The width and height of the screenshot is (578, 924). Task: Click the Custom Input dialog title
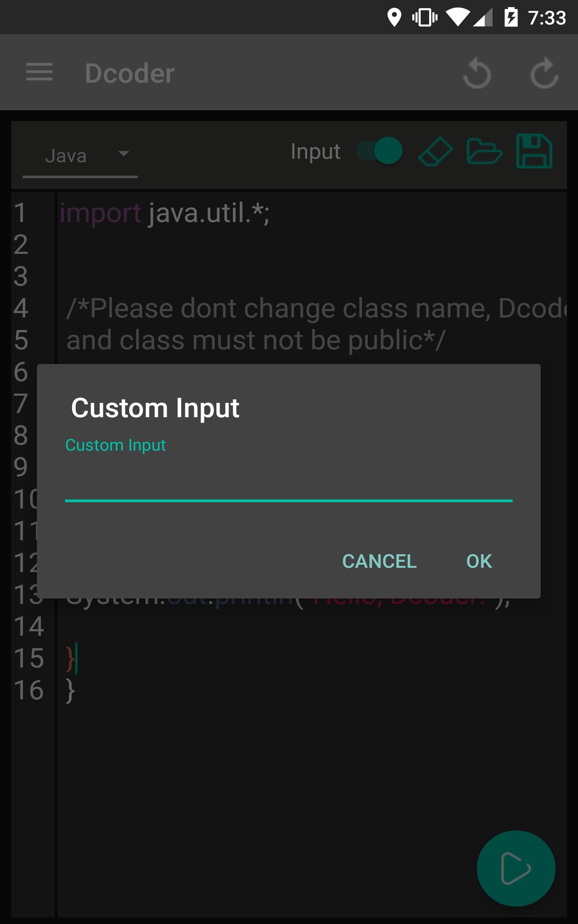(155, 407)
